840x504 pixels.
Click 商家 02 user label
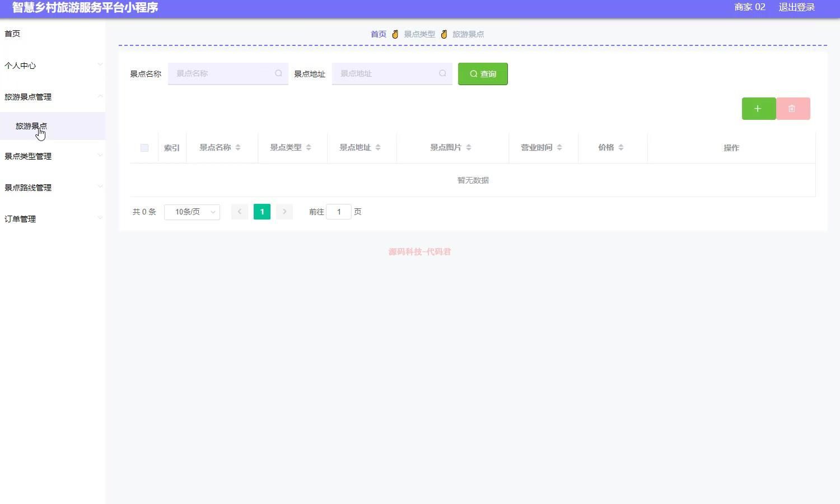pos(750,7)
